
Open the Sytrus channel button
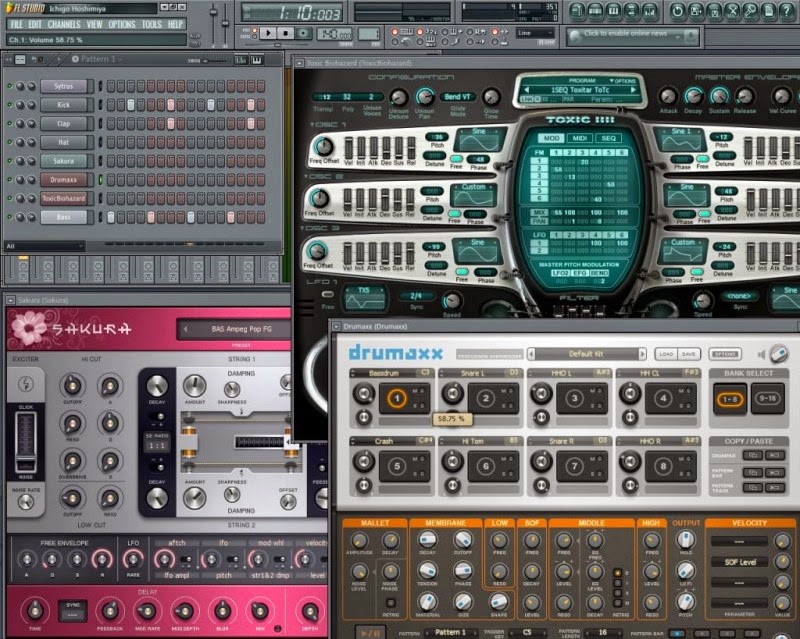click(64, 86)
